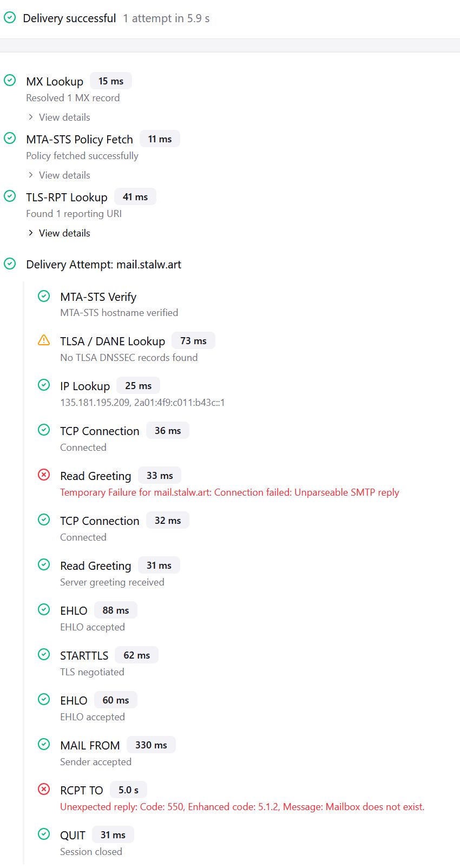Click the MX Lookup success icon

coord(10,81)
